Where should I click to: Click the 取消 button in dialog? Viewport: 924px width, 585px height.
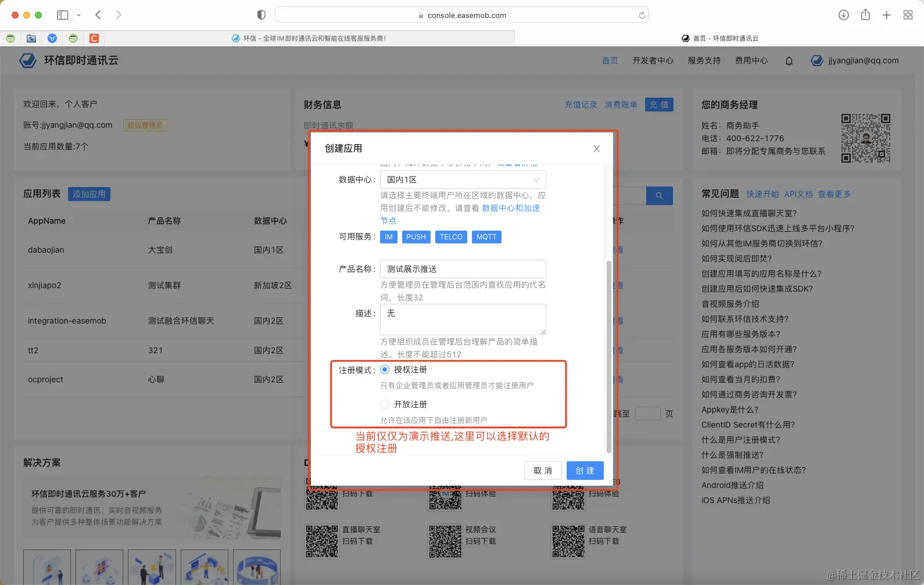point(543,471)
